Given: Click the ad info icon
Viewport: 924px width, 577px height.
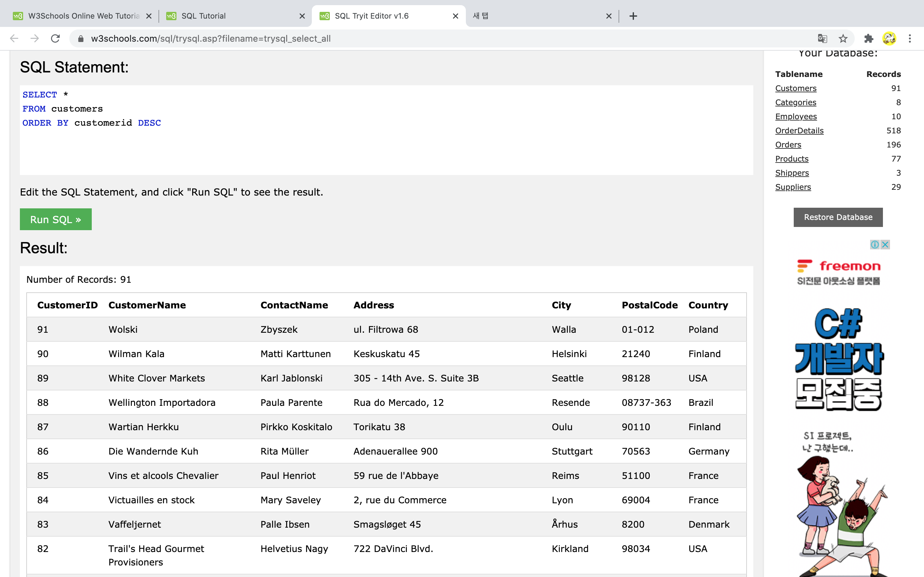Looking at the screenshot, I should click(875, 244).
